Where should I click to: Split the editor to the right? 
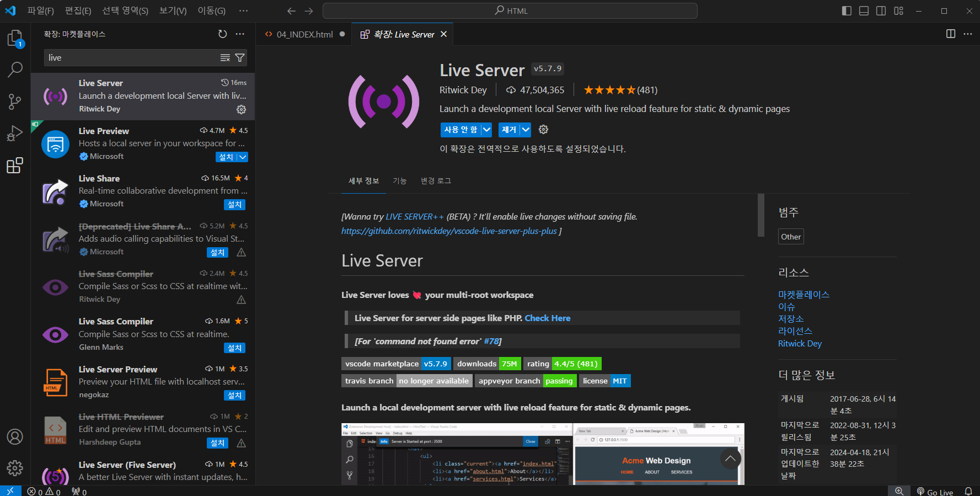click(951, 34)
